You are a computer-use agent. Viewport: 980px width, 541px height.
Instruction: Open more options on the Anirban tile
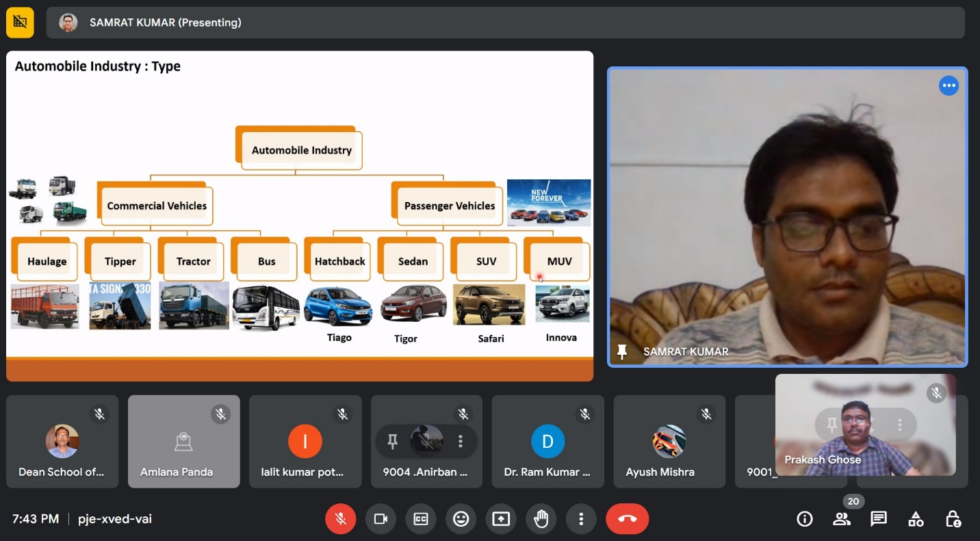pyautogui.click(x=461, y=442)
